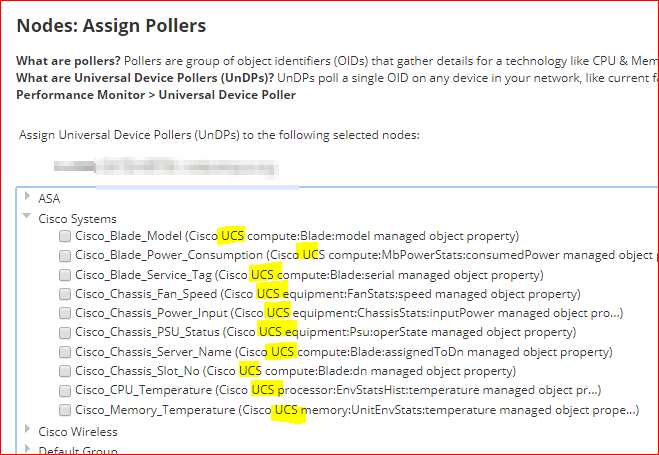659x455 pixels.
Task: Tick the Cisco_CPU_Temperature checkbox
Action: click(65, 391)
